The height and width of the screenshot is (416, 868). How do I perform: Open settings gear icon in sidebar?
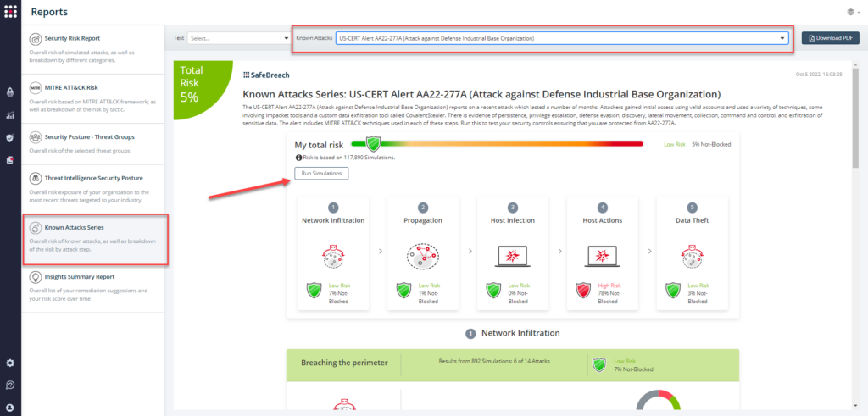(x=10, y=363)
